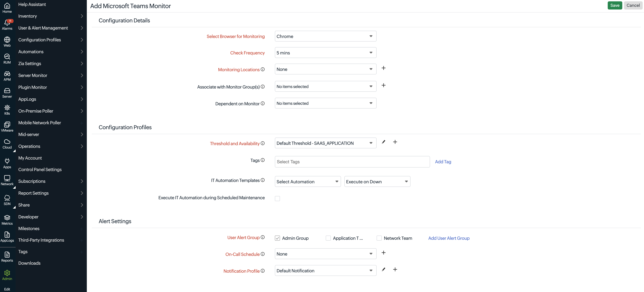Open Dependent on Monitor dropdown

tap(326, 103)
